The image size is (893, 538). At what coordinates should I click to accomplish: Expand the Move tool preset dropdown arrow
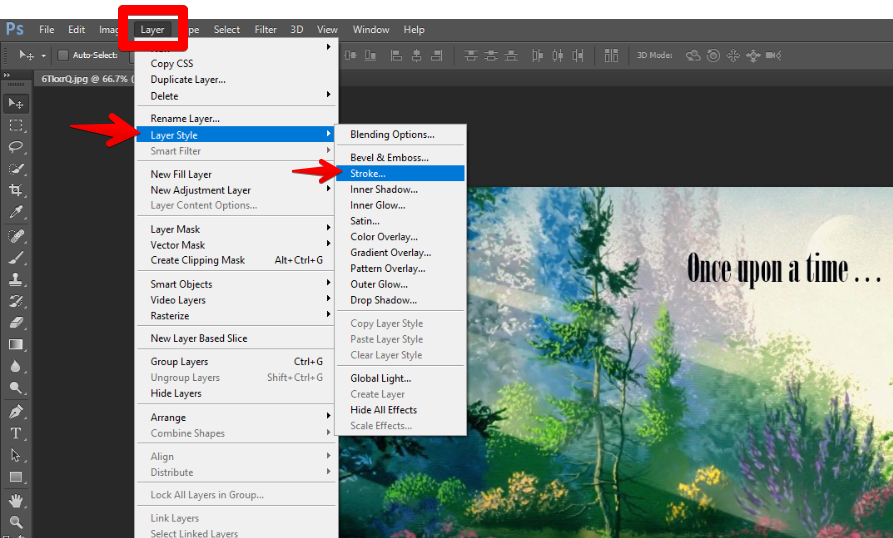coord(44,55)
